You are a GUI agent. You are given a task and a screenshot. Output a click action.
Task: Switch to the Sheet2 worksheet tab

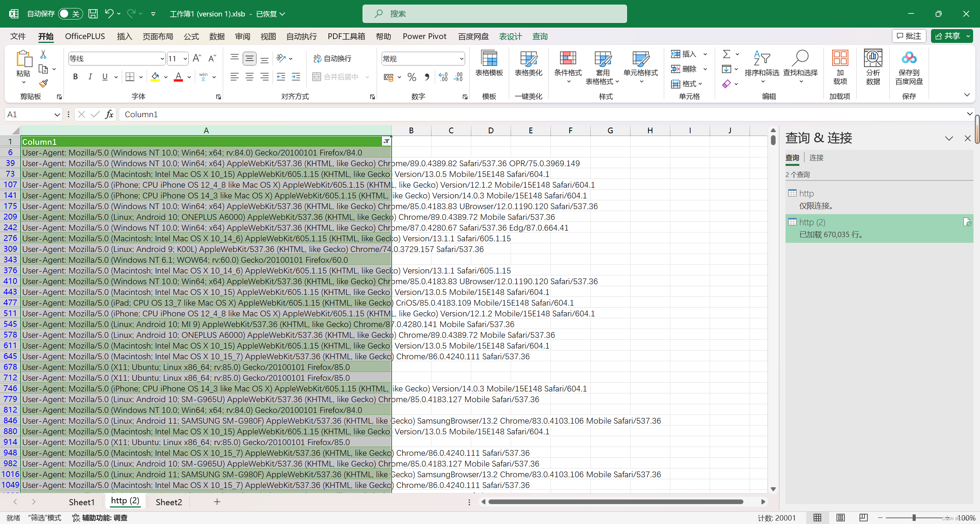coord(168,502)
